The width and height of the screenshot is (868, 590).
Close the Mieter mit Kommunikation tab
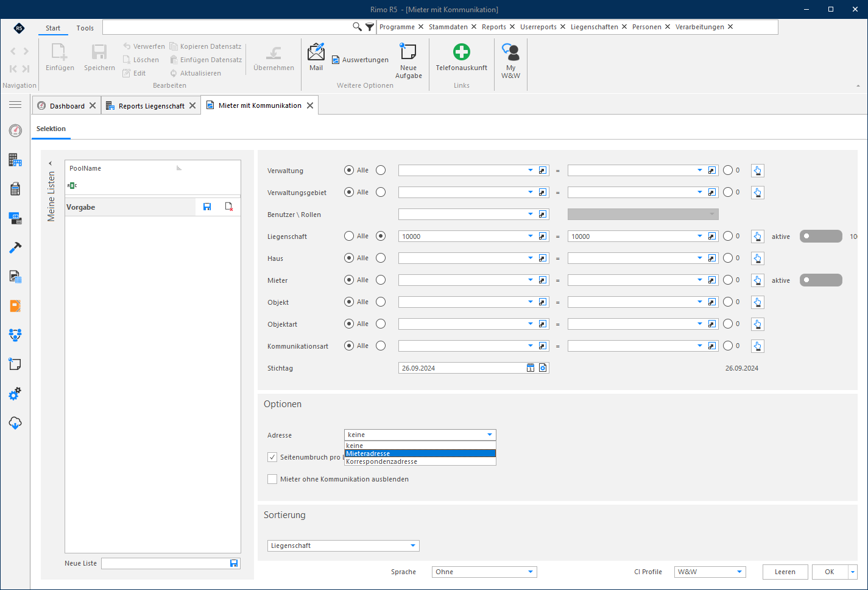tap(310, 105)
